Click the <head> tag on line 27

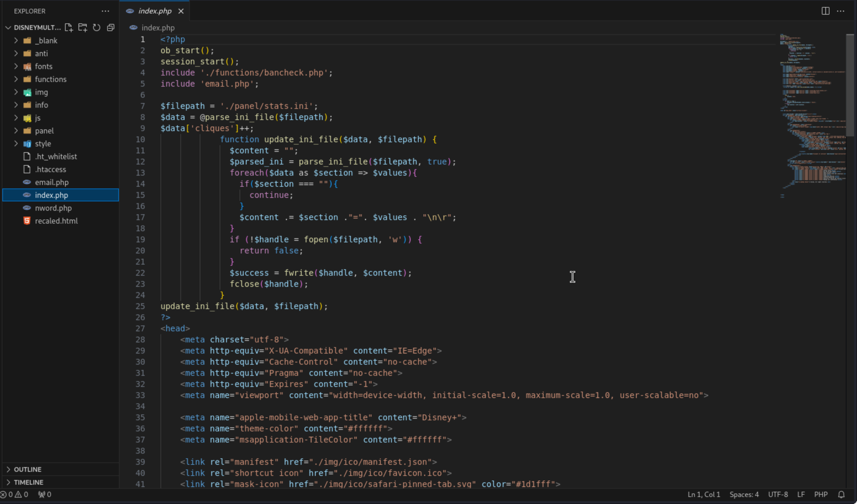175,329
